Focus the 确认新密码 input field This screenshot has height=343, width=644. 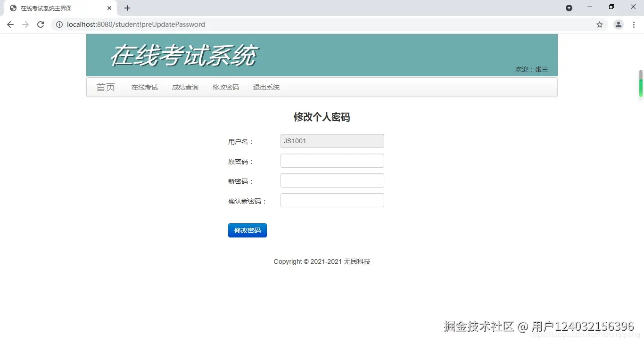[x=332, y=200]
